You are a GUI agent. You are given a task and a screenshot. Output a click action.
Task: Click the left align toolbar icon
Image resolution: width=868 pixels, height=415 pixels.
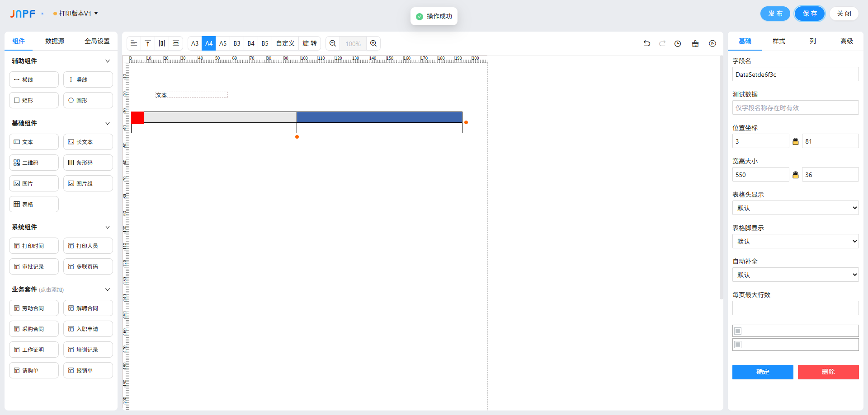(134, 43)
